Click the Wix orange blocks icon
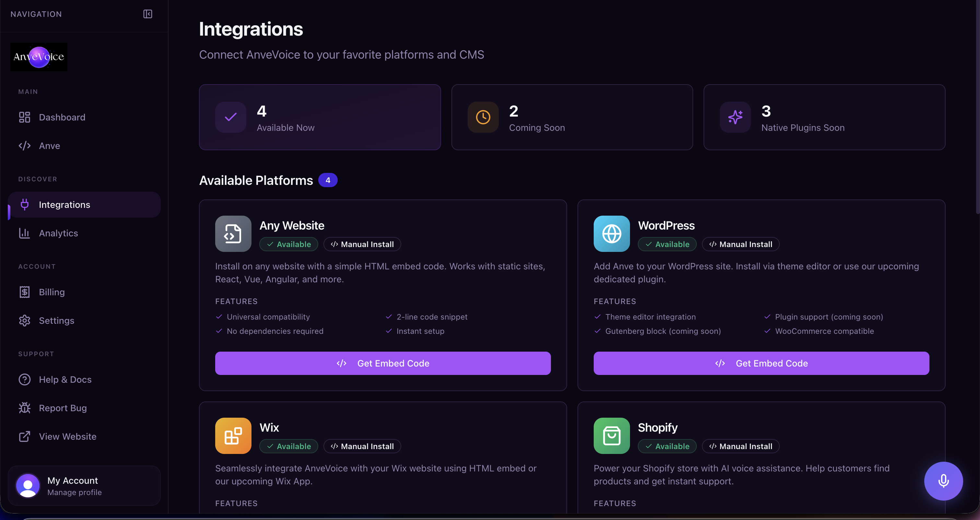The width and height of the screenshot is (980, 520). pos(233,435)
